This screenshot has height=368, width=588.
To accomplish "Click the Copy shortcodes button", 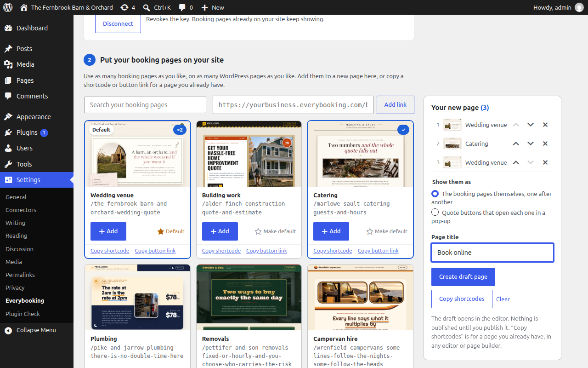I will (462, 299).
